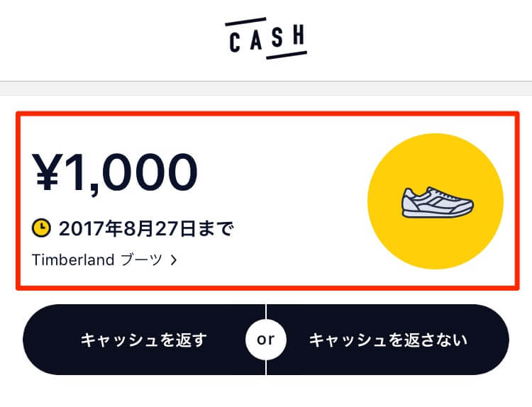Click the white 'or' circle divider
The image size is (532, 407).
266,339
